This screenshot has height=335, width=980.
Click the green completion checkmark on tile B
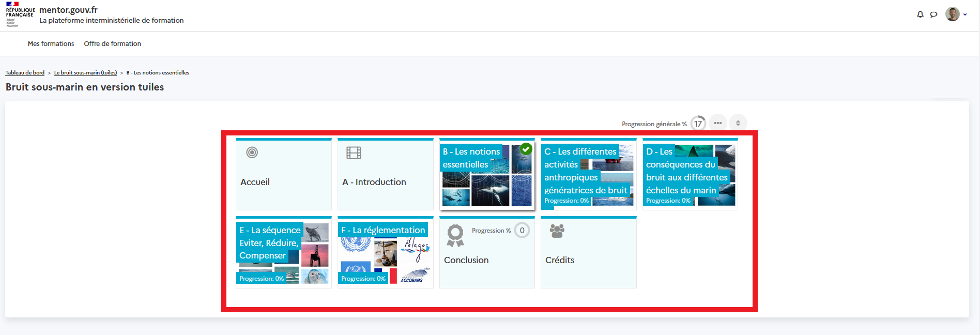526,149
